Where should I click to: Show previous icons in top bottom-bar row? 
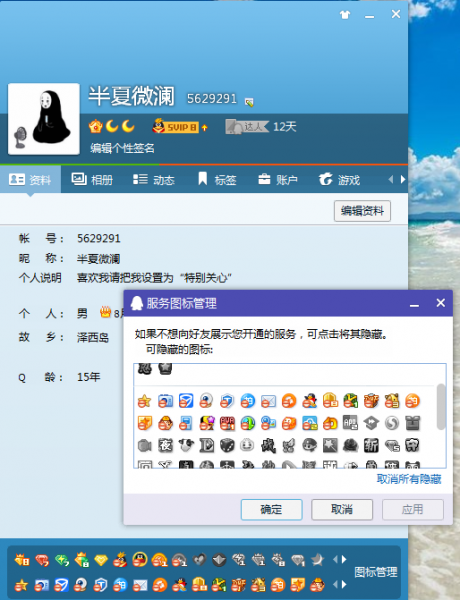(336, 559)
